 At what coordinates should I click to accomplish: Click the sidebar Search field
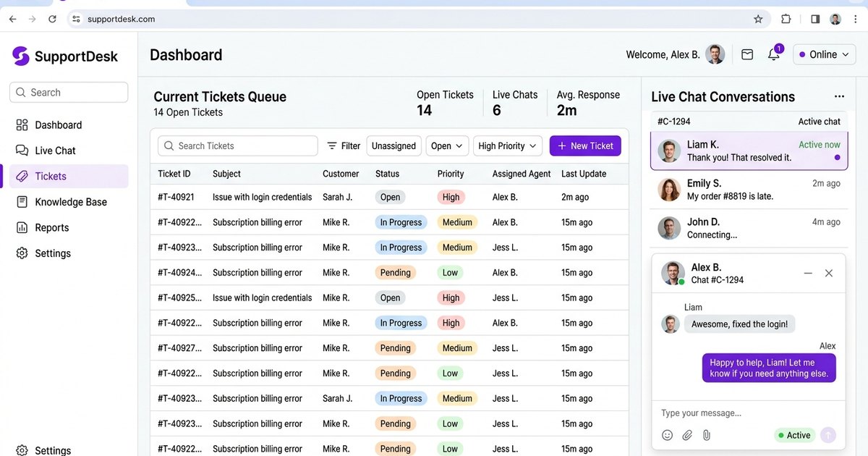(69, 93)
